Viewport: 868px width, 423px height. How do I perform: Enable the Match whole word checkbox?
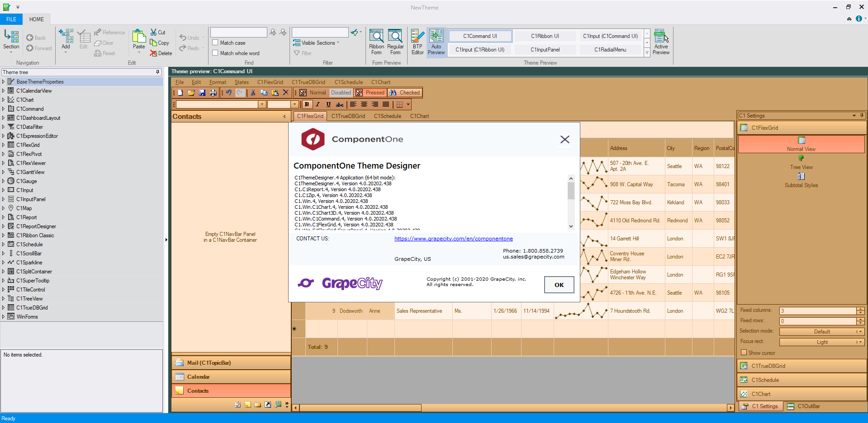(x=215, y=53)
